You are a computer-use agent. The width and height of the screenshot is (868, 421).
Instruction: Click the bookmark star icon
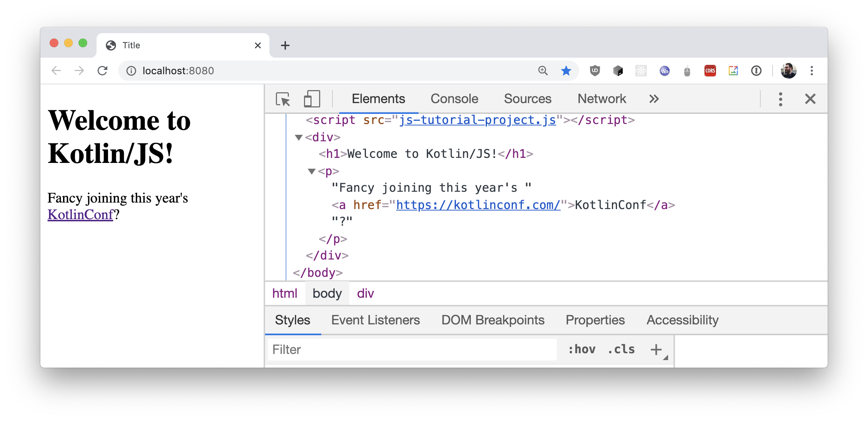tap(566, 71)
